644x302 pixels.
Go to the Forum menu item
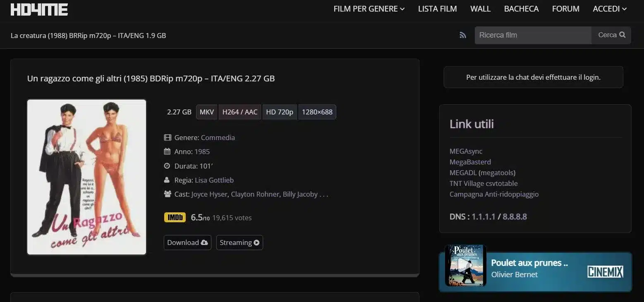[x=565, y=9]
